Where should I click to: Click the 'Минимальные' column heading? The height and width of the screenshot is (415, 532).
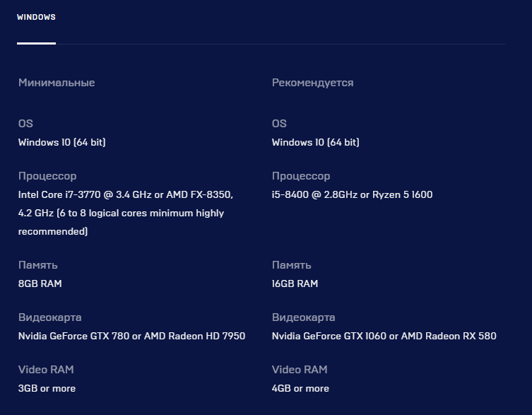point(57,83)
